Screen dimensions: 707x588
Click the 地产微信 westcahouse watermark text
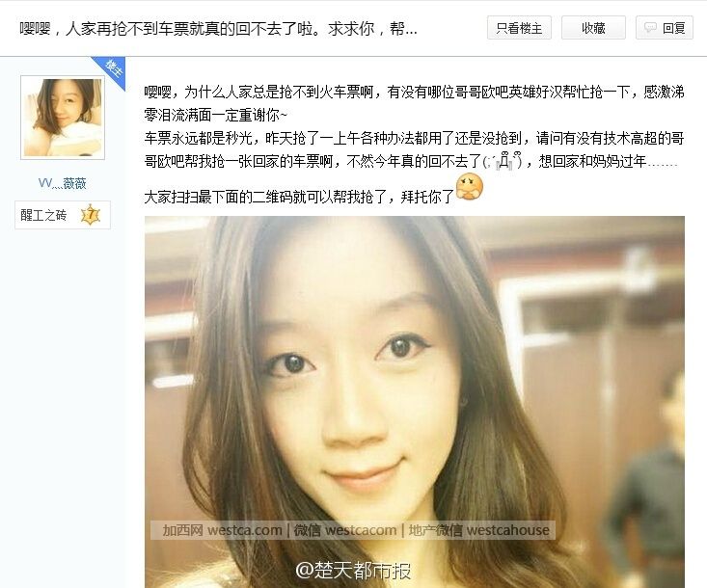click(478, 530)
